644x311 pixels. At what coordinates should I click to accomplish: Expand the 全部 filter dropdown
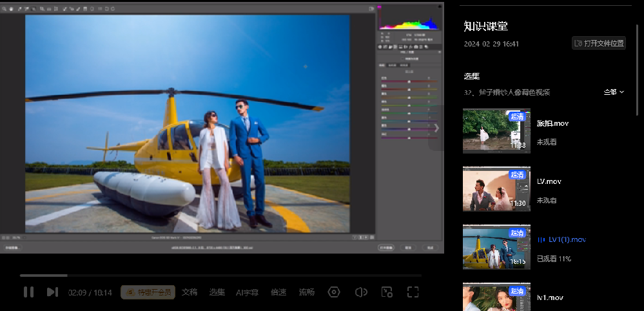point(614,92)
